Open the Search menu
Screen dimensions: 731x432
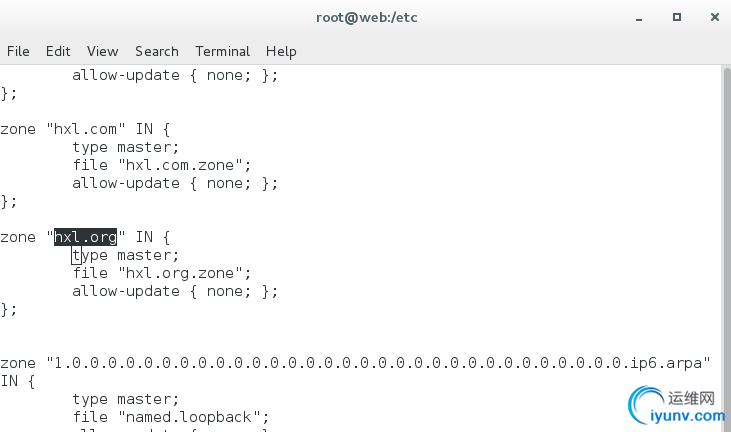[x=157, y=51]
